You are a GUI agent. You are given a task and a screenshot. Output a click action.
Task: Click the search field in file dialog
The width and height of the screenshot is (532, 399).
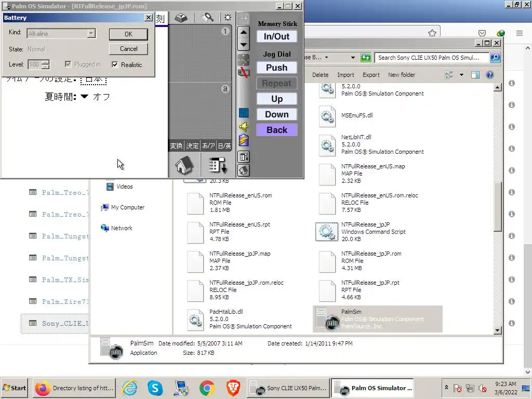click(x=432, y=58)
